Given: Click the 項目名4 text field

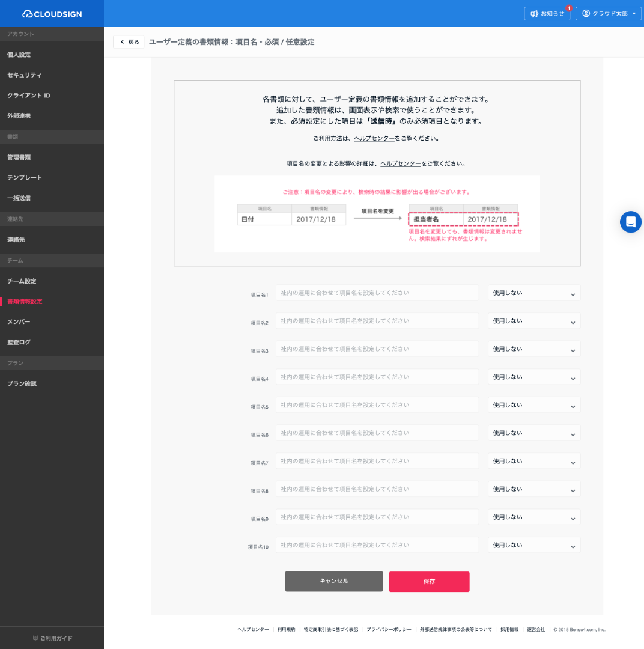Looking at the screenshot, I should tap(377, 377).
